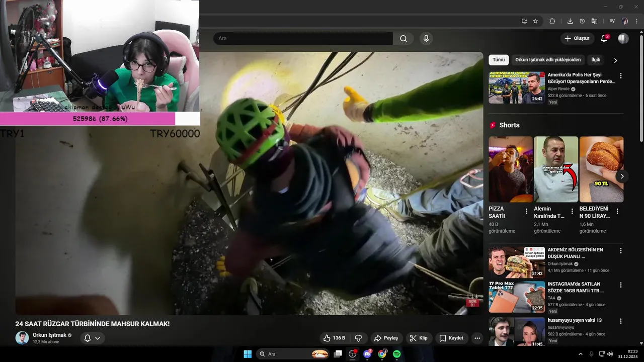Switch to Chrome taskbar icon
This screenshot has width=644, height=362.
click(382, 354)
